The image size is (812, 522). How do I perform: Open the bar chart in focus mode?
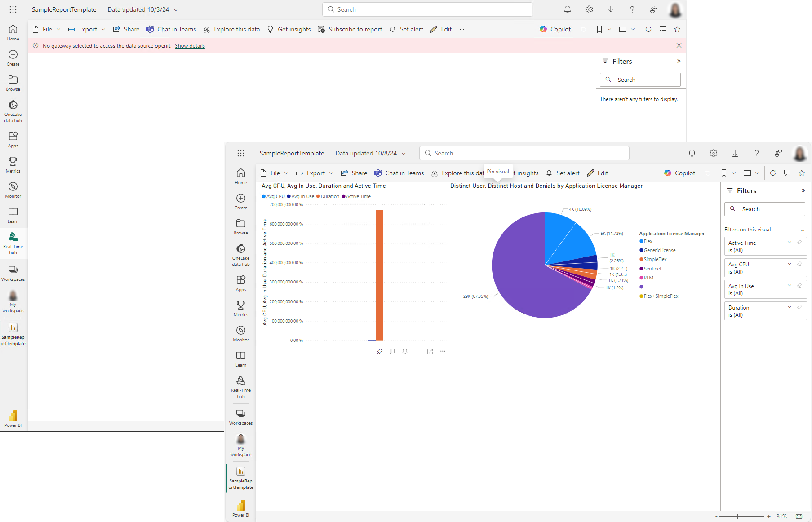(430, 351)
